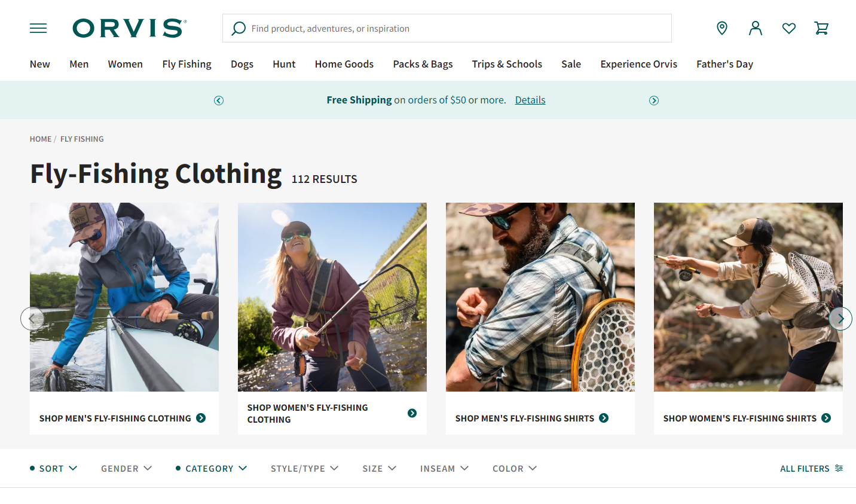The width and height of the screenshot is (856, 504).
Task: Show previous promo banner message
Action: coord(219,100)
